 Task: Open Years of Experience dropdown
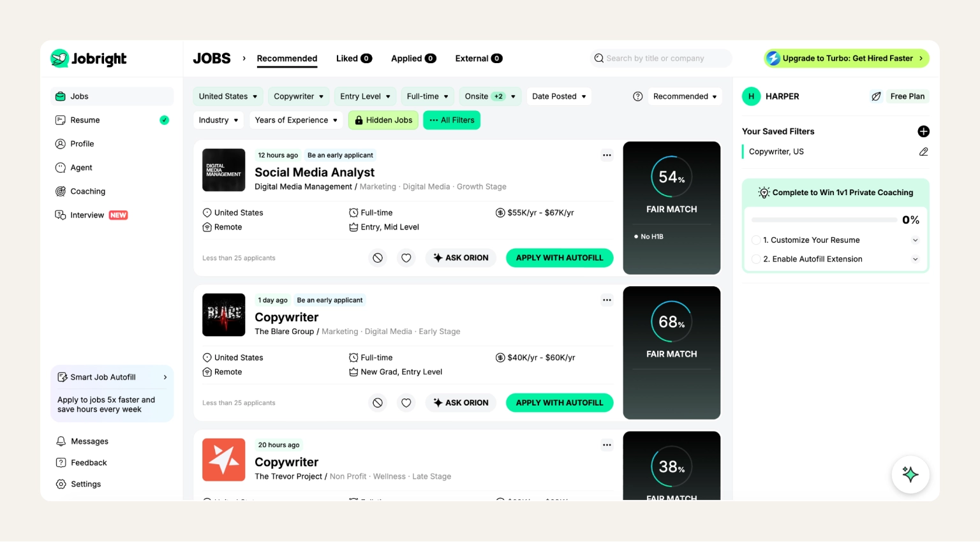click(x=296, y=120)
